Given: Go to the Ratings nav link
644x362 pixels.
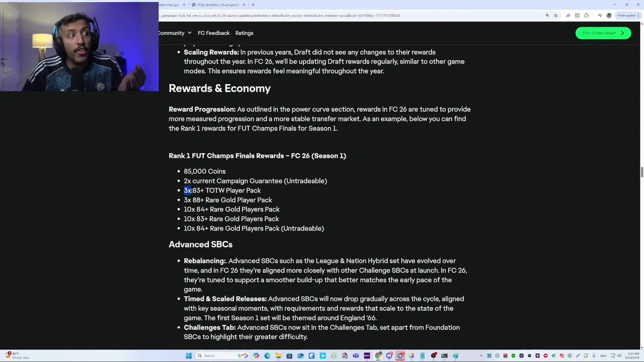Looking at the screenshot, I should coord(244,33).
